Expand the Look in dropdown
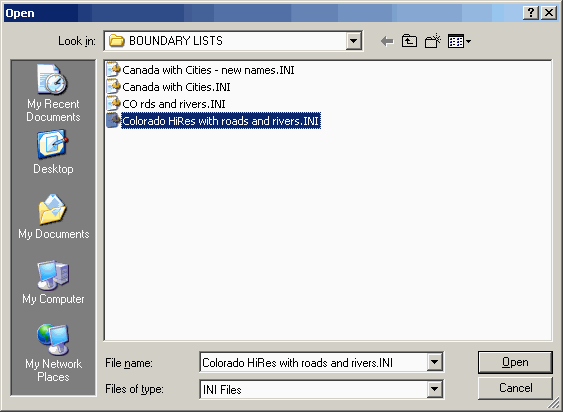Screen dimensions: 563x412 coord(353,41)
